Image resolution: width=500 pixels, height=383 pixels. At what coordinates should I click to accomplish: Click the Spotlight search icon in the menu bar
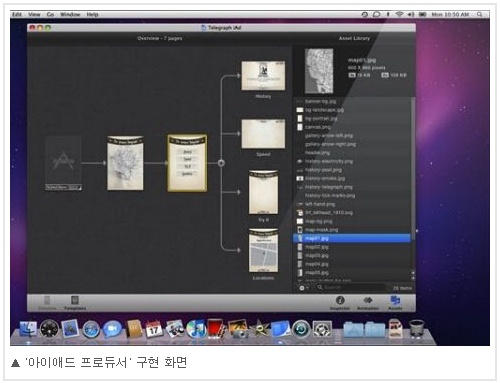point(480,14)
